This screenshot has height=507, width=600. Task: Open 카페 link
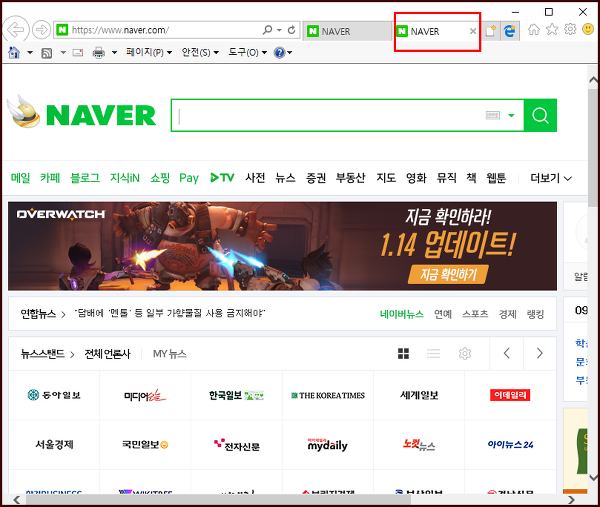tap(50, 178)
